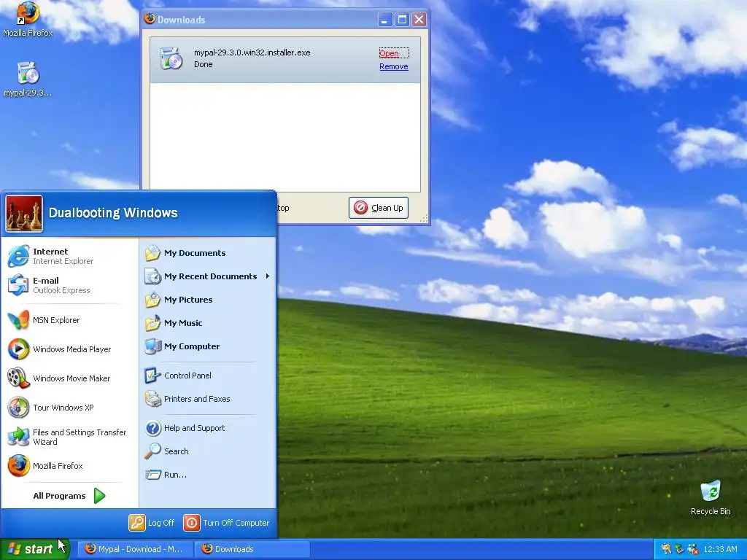Minimize the Downloads window

click(x=385, y=20)
